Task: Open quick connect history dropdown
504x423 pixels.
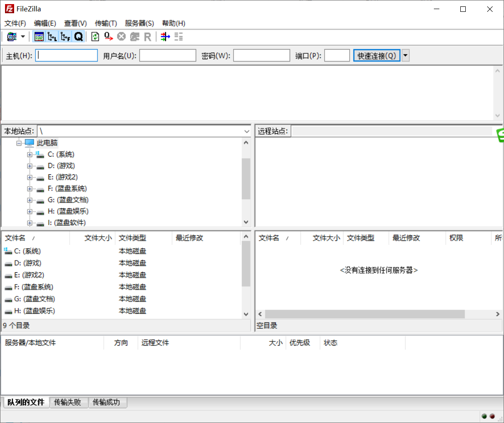Action: 405,55
